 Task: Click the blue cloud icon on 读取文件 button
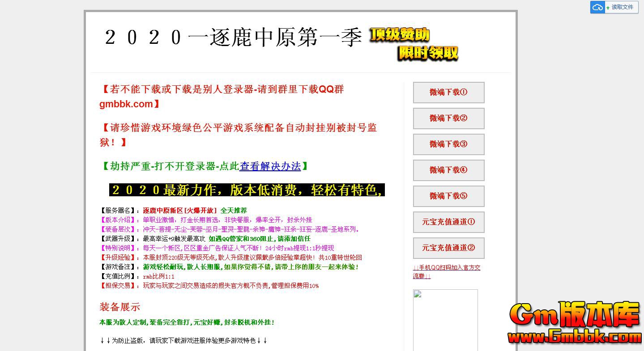pyautogui.click(x=597, y=7)
